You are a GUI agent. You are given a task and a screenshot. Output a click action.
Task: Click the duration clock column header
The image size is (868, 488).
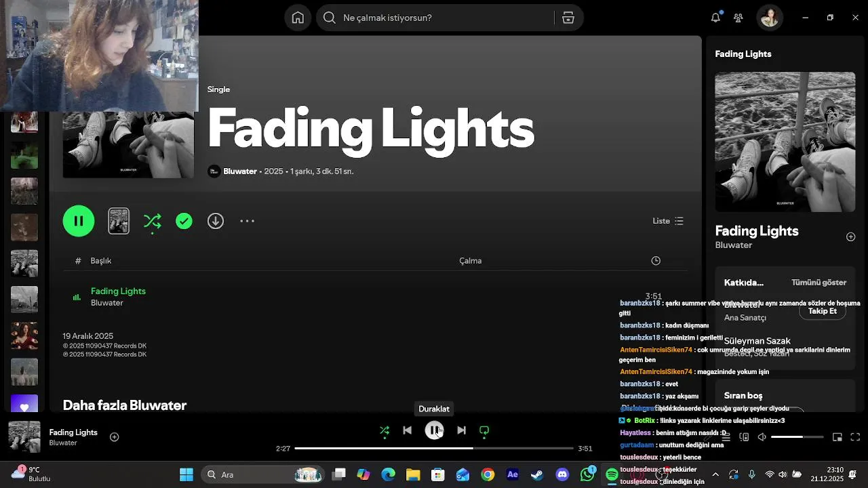pyautogui.click(x=656, y=261)
